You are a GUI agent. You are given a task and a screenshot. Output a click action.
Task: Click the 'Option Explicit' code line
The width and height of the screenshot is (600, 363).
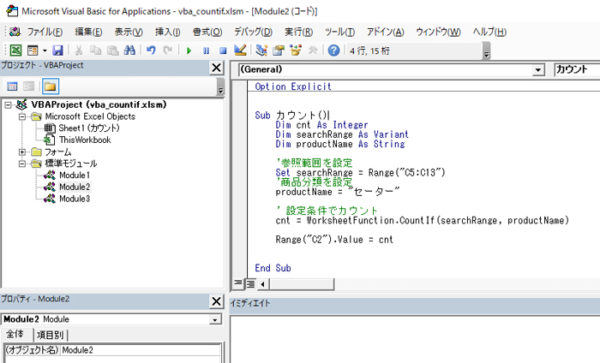tap(293, 87)
